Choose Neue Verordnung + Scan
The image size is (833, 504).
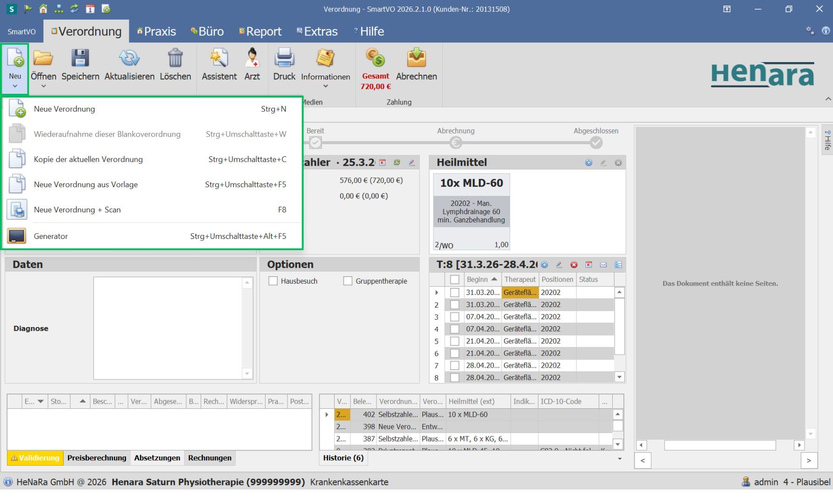[x=153, y=210]
